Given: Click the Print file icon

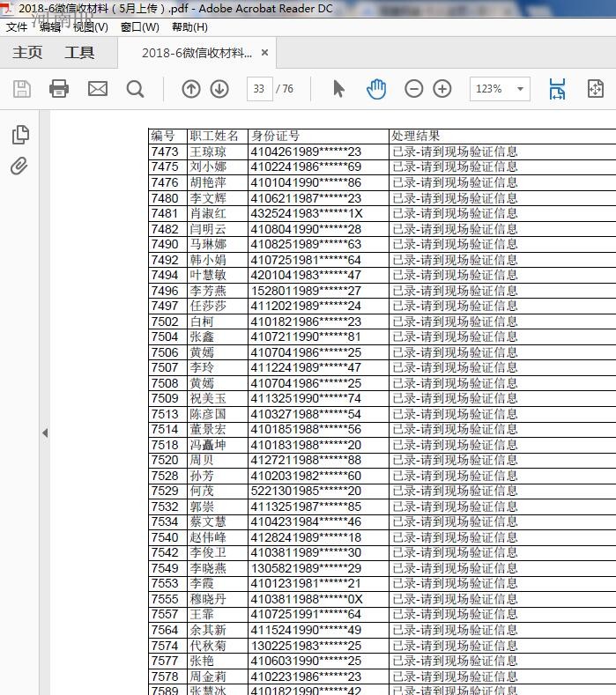Looking at the screenshot, I should point(59,89).
